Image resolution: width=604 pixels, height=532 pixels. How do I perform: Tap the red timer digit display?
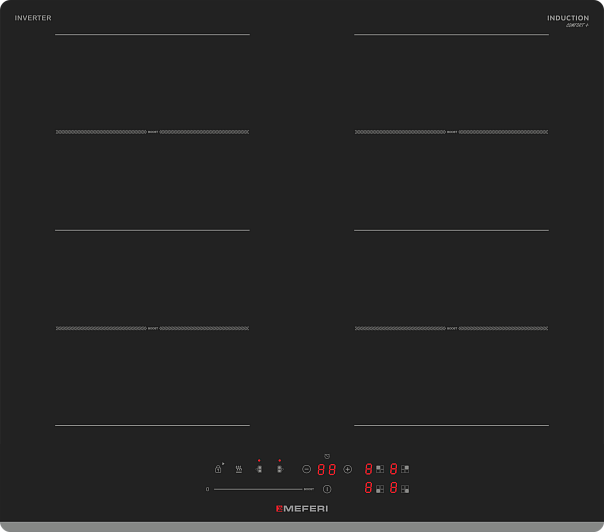coord(327,469)
